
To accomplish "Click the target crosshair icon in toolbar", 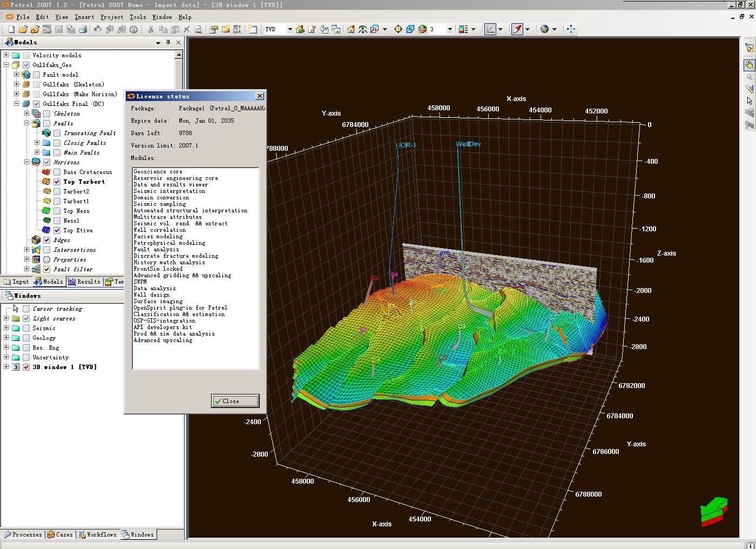I will click(x=398, y=29).
